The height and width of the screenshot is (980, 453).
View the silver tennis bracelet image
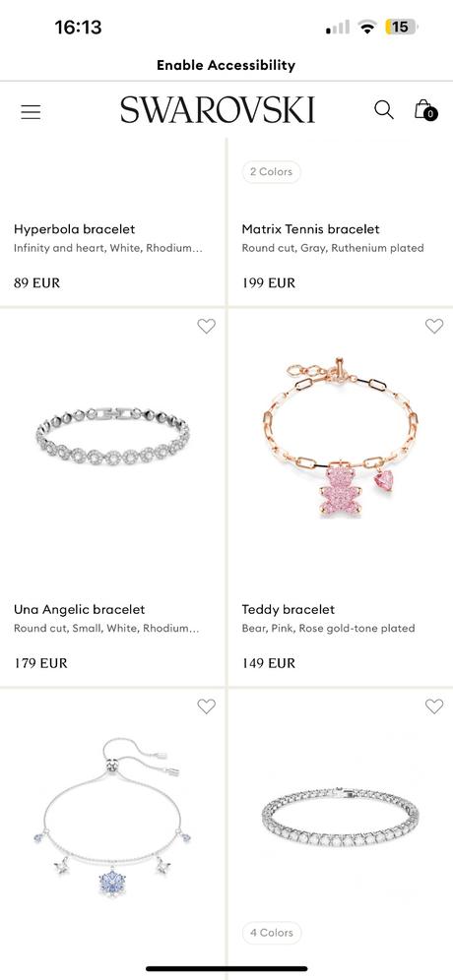click(x=341, y=818)
